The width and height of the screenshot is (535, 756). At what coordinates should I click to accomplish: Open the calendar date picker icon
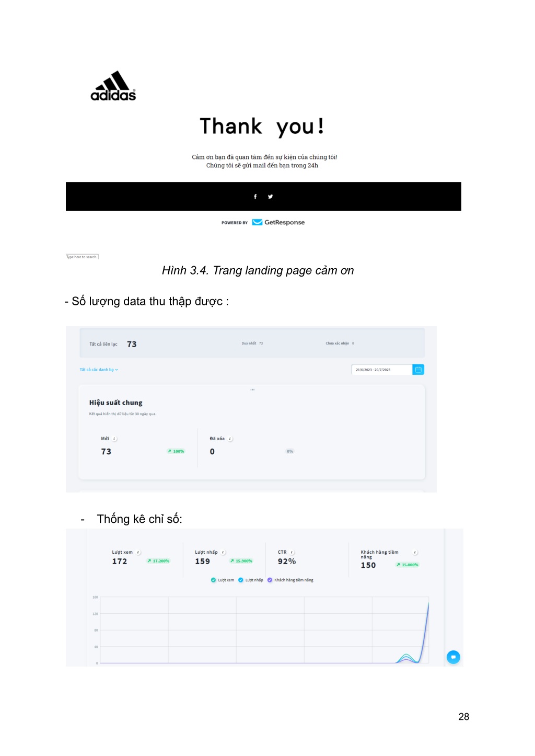418,370
